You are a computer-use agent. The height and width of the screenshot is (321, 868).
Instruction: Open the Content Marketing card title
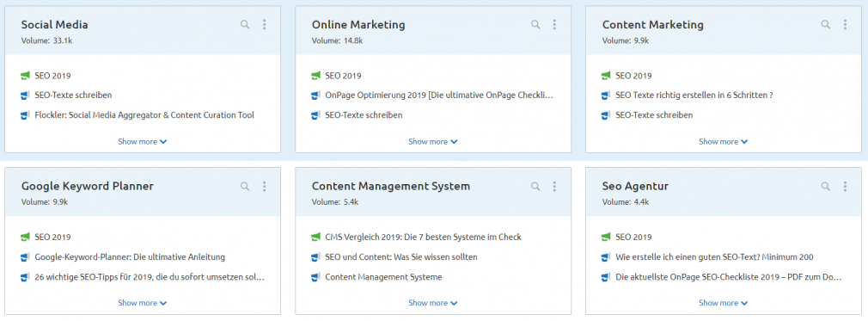[x=652, y=25]
